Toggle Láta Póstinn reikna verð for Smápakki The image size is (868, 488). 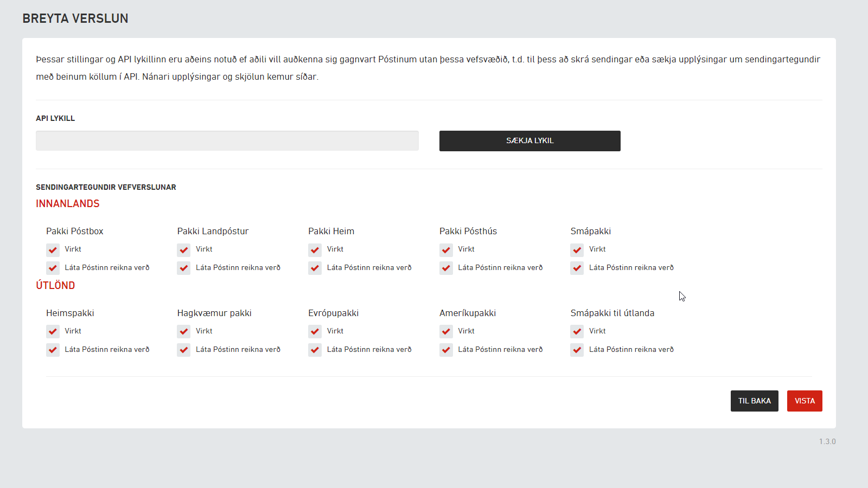(577, 268)
